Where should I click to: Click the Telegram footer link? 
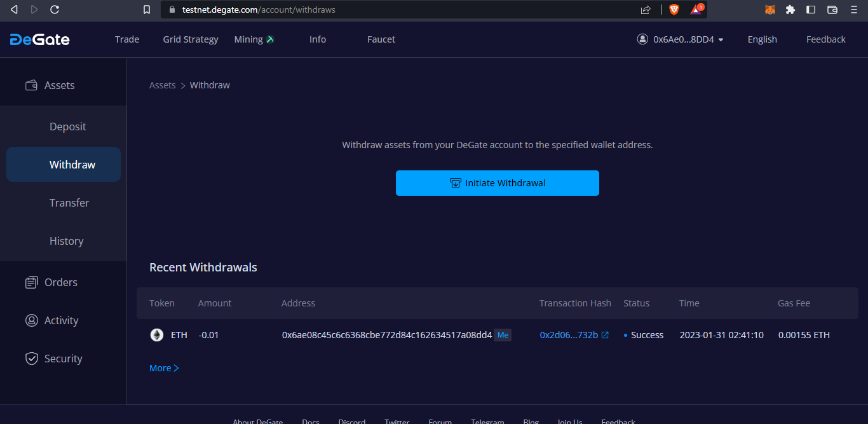tap(487, 421)
